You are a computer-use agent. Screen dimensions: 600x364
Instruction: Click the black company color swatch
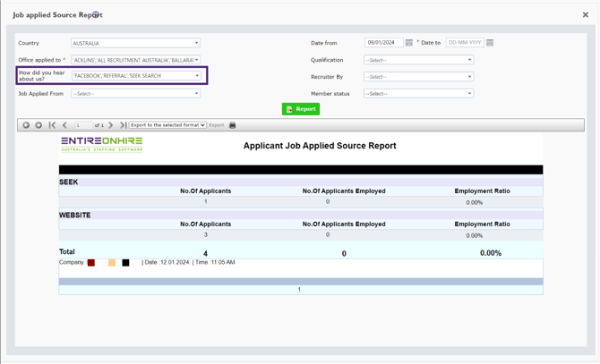(x=125, y=263)
